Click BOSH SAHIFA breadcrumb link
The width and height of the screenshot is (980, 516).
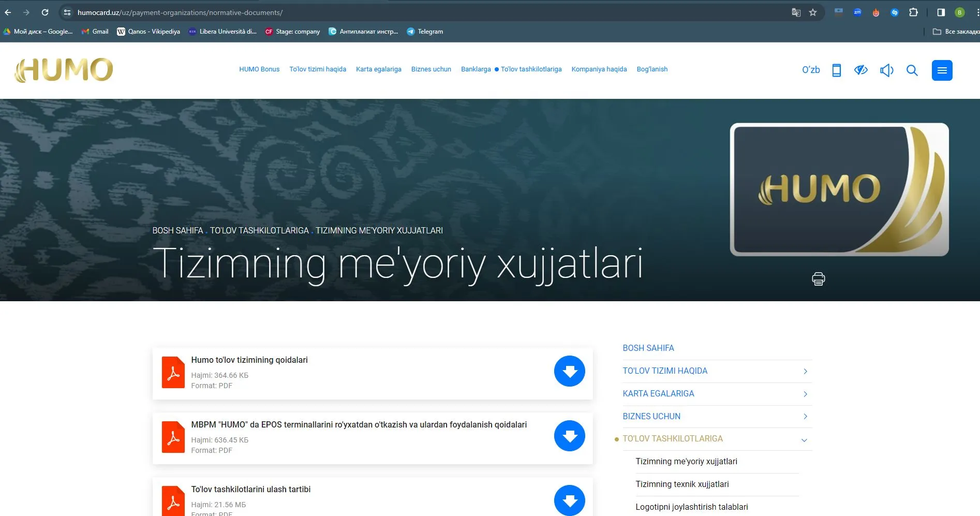point(177,231)
